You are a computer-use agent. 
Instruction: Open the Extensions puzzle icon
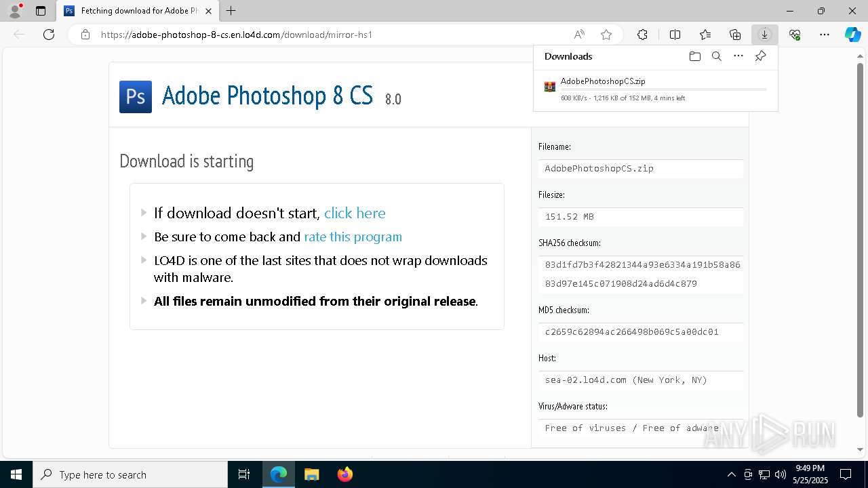click(x=642, y=35)
